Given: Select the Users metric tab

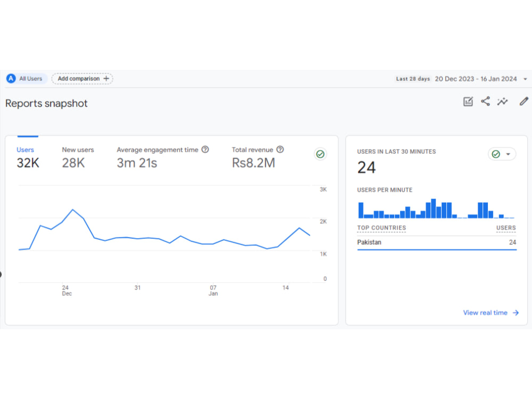Looking at the screenshot, I should coord(28,158).
